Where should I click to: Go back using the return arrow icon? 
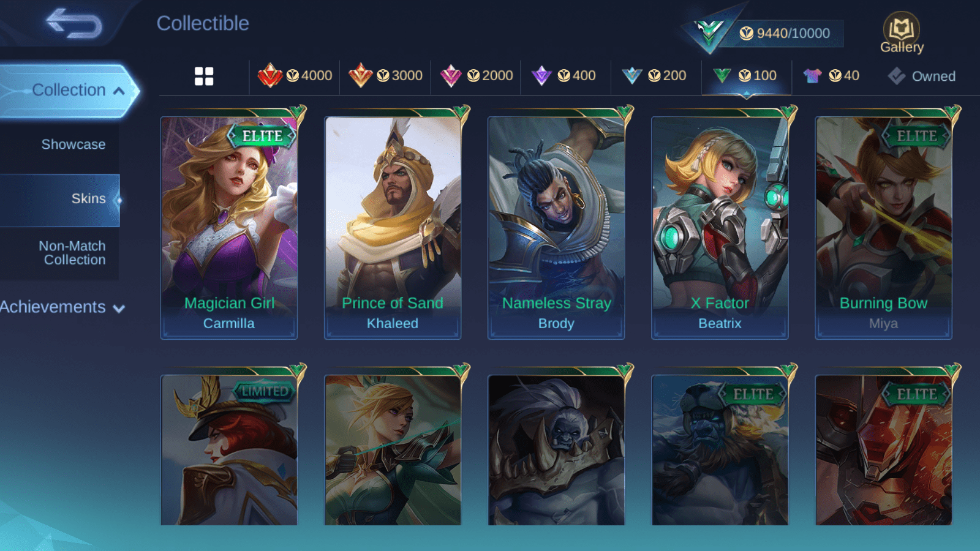pos(74,23)
